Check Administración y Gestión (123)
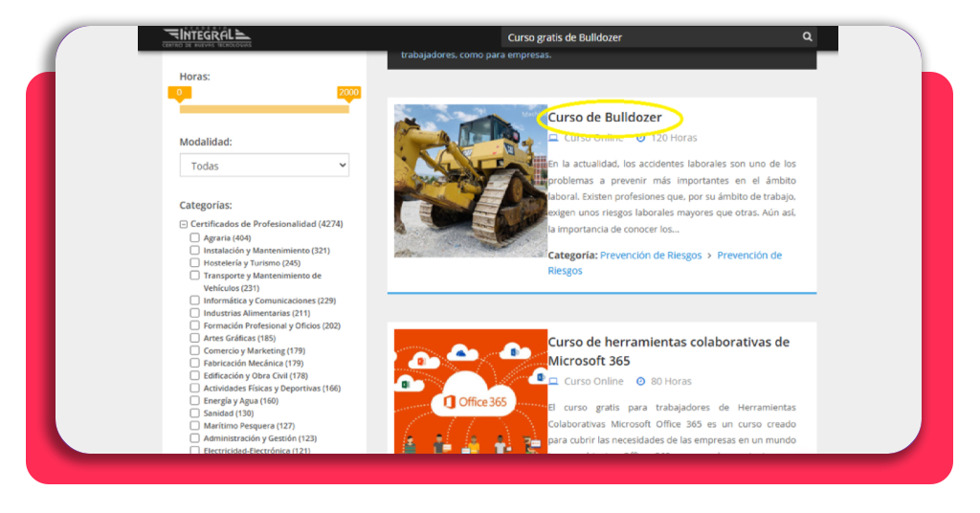Screen dimensions: 980x513 (x=195, y=438)
